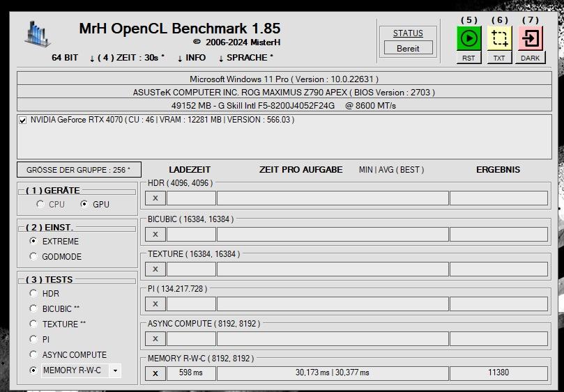The width and height of the screenshot is (564, 392).
Task: Click the ERGEBNIS column header
Action: pyautogui.click(x=498, y=170)
